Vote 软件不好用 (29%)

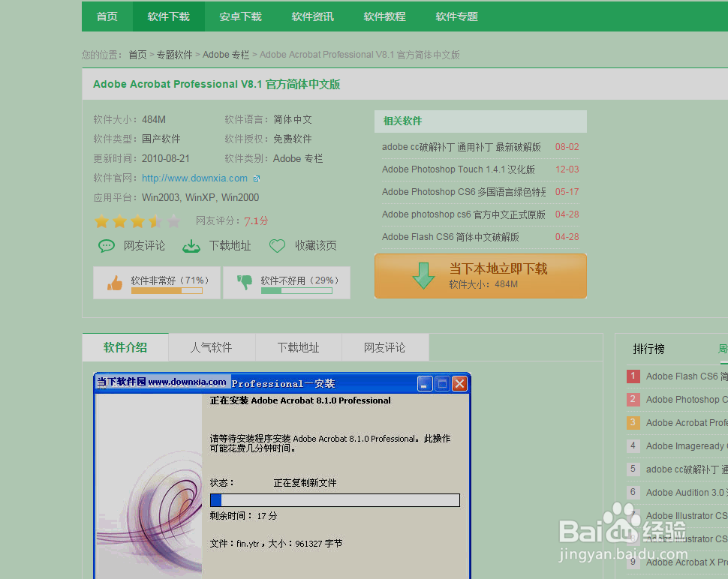[x=287, y=283]
